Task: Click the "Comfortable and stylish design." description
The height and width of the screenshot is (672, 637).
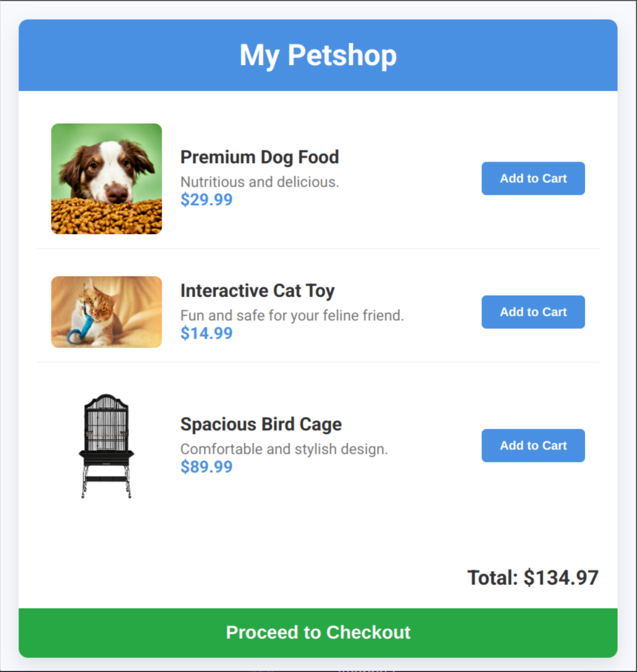Action: click(x=284, y=449)
